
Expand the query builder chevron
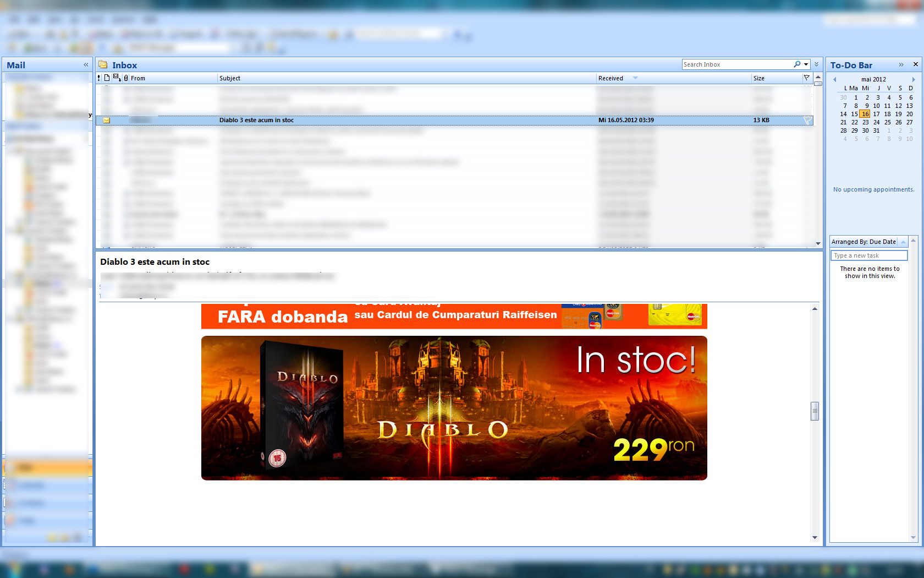(816, 64)
